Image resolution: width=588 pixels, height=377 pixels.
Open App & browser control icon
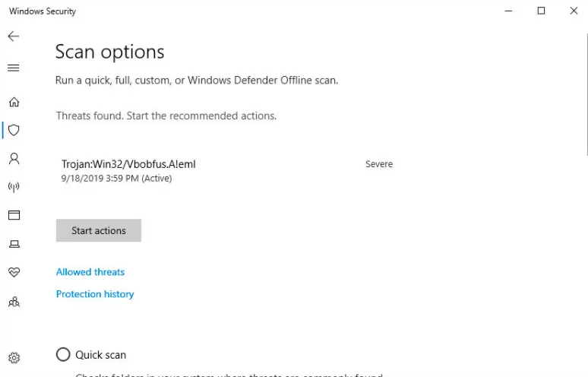(14, 215)
